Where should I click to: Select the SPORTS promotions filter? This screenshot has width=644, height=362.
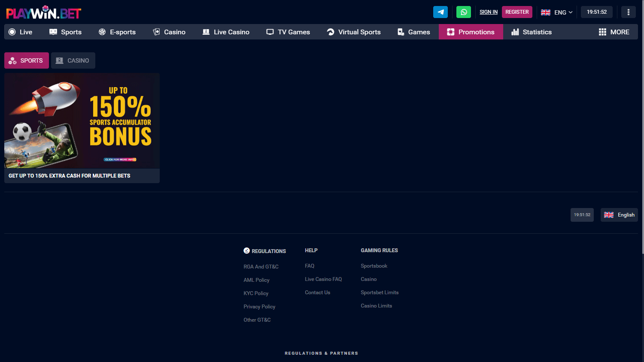point(26,60)
